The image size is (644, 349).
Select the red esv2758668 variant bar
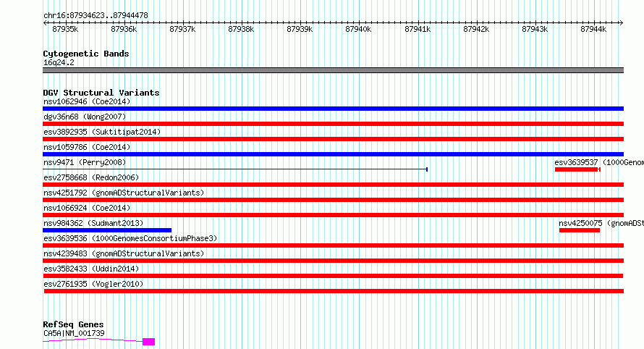click(x=333, y=185)
